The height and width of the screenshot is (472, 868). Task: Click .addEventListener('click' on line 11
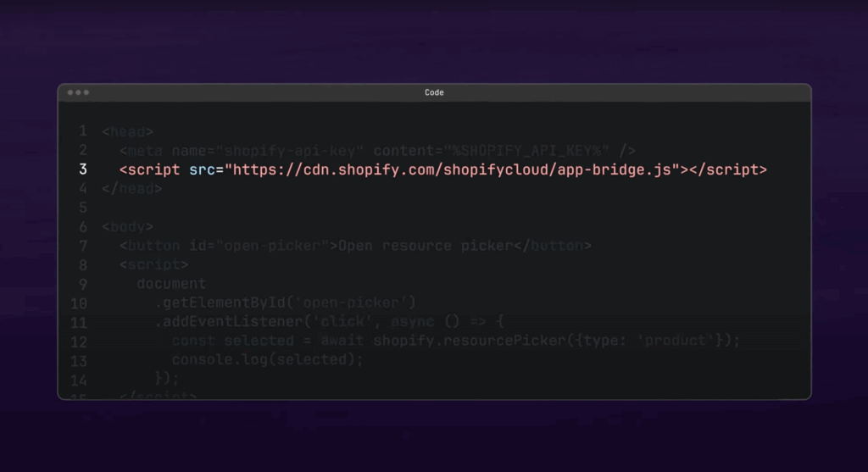click(x=264, y=321)
